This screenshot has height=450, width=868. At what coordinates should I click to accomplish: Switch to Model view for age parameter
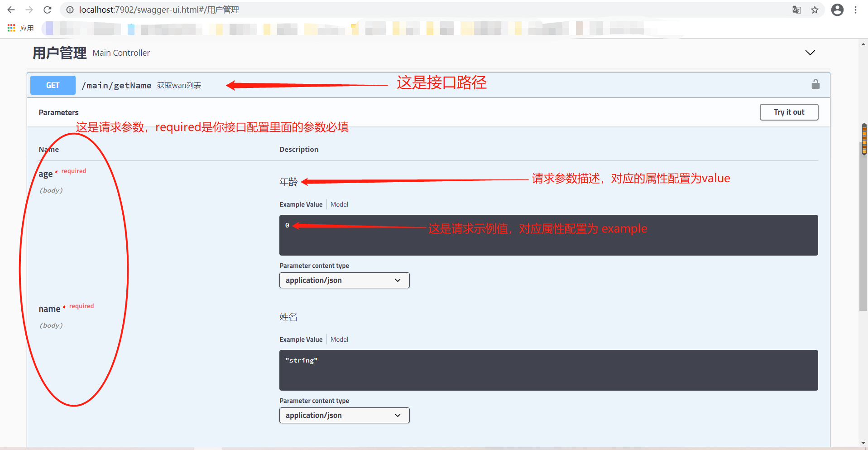pos(339,204)
